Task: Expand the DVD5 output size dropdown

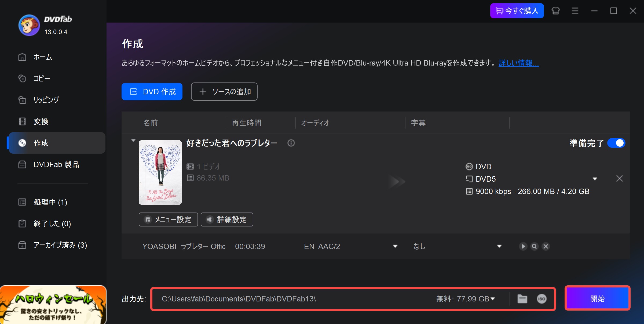Action: point(595,179)
